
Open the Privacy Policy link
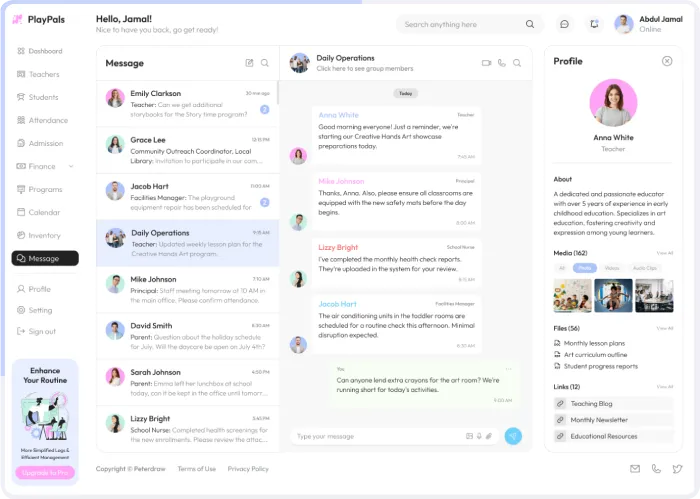(248, 469)
